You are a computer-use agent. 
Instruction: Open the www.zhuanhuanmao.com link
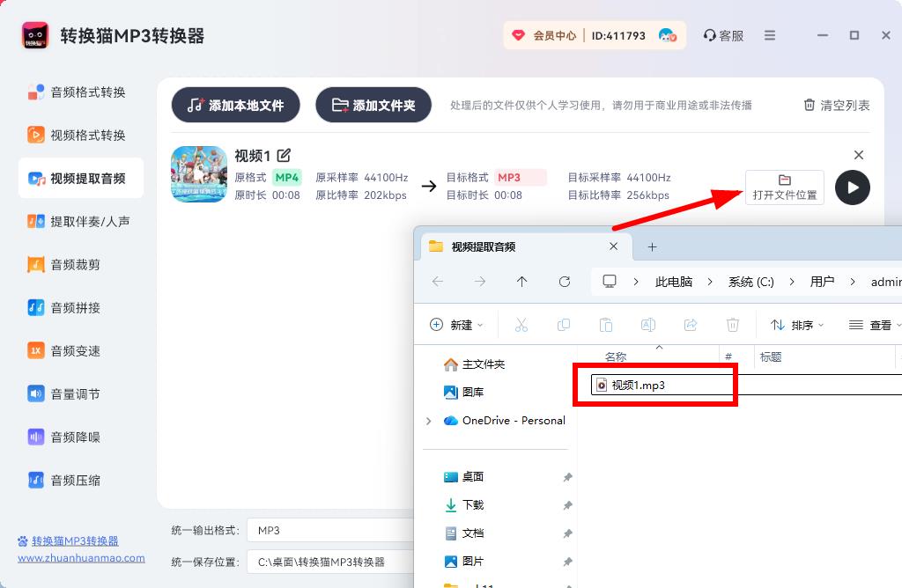pyautogui.click(x=81, y=558)
